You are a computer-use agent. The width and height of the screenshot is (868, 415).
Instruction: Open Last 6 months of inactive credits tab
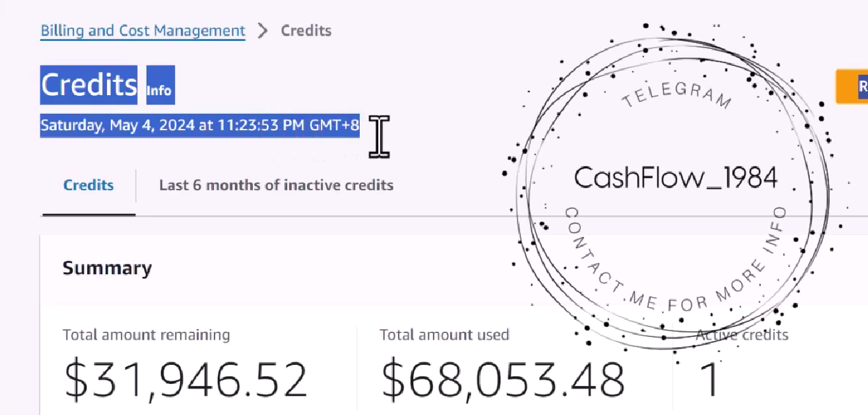[x=276, y=185]
